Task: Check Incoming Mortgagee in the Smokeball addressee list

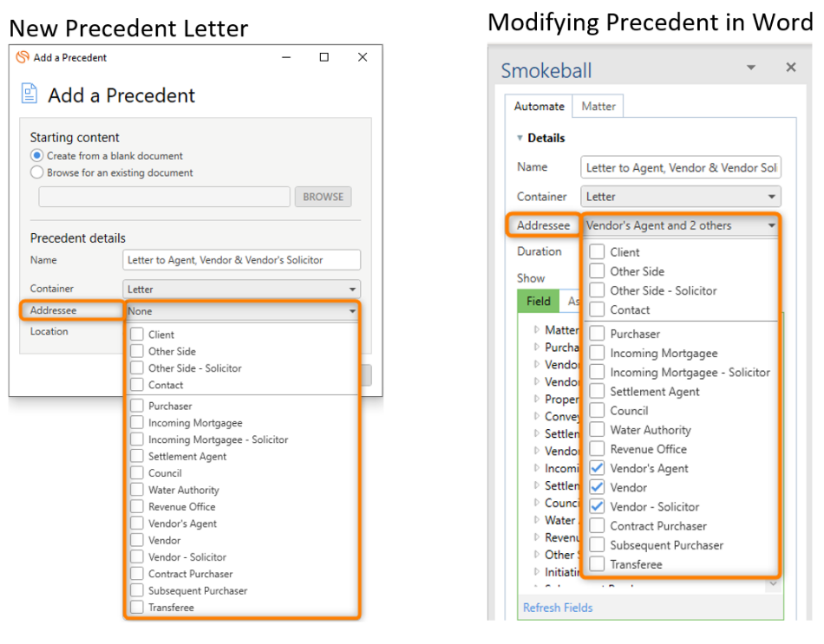Action: click(x=597, y=353)
